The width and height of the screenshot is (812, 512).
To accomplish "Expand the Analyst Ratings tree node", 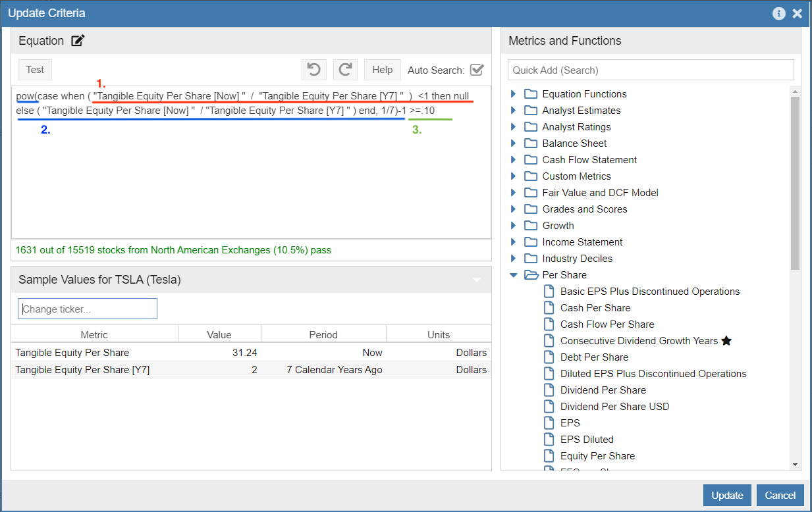I will click(x=514, y=127).
